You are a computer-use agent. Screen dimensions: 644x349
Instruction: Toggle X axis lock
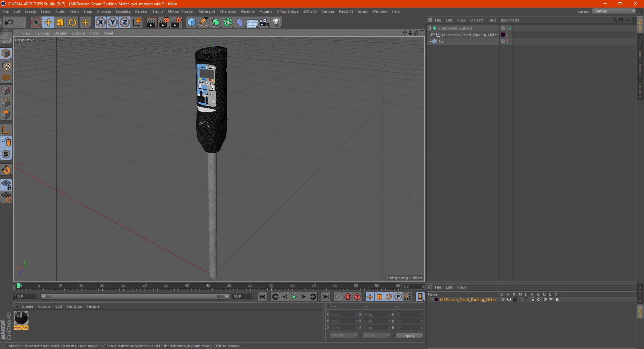(x=100, y=22)
